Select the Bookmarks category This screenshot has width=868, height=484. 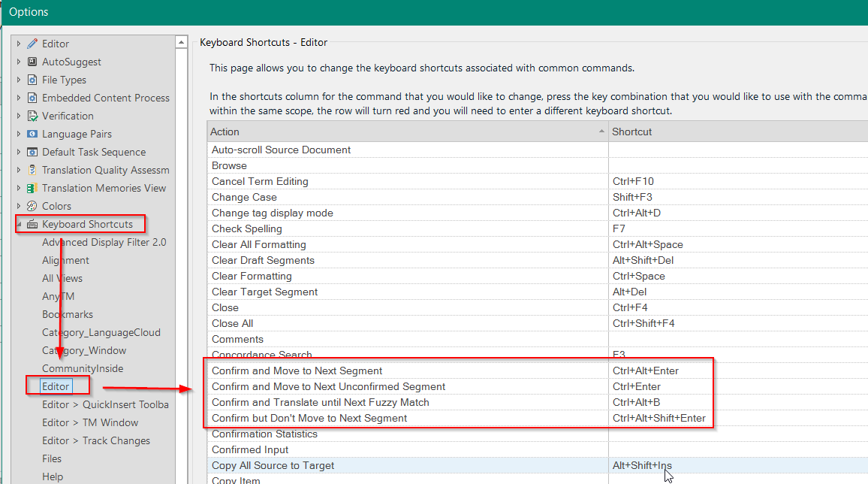pyautogui.click(x=68, y=315)
